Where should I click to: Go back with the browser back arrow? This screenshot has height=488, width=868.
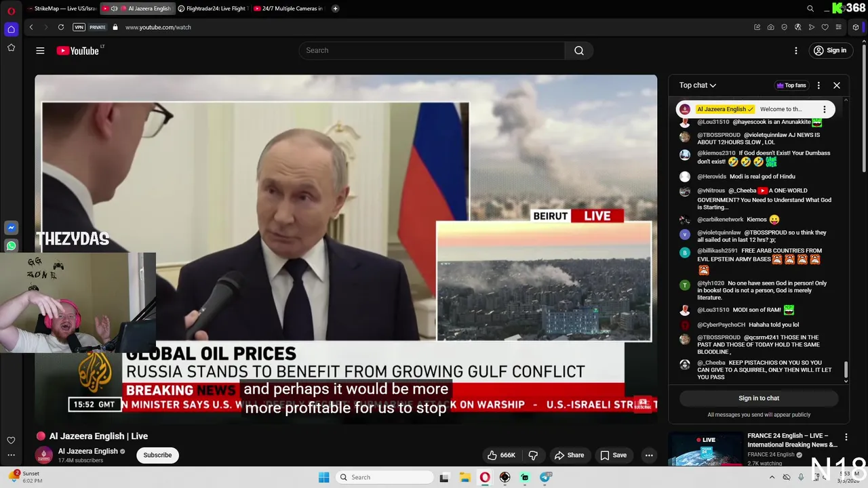31,27
